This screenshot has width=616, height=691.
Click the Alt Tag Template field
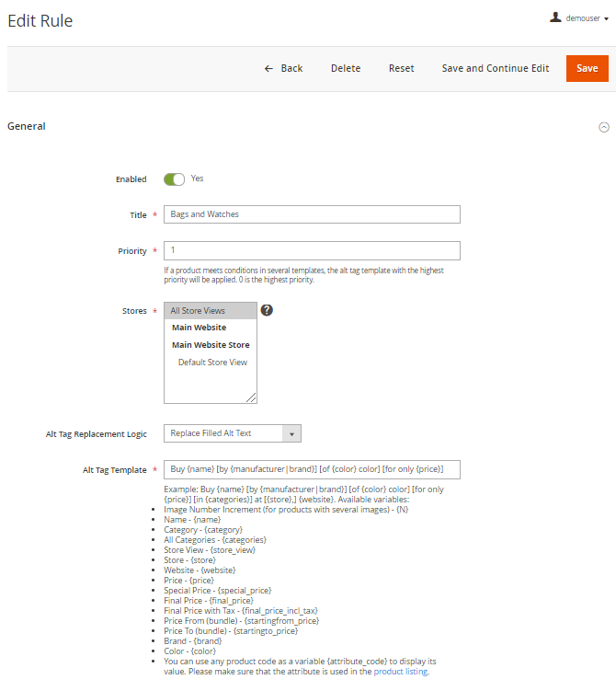(x=312, y=470)
